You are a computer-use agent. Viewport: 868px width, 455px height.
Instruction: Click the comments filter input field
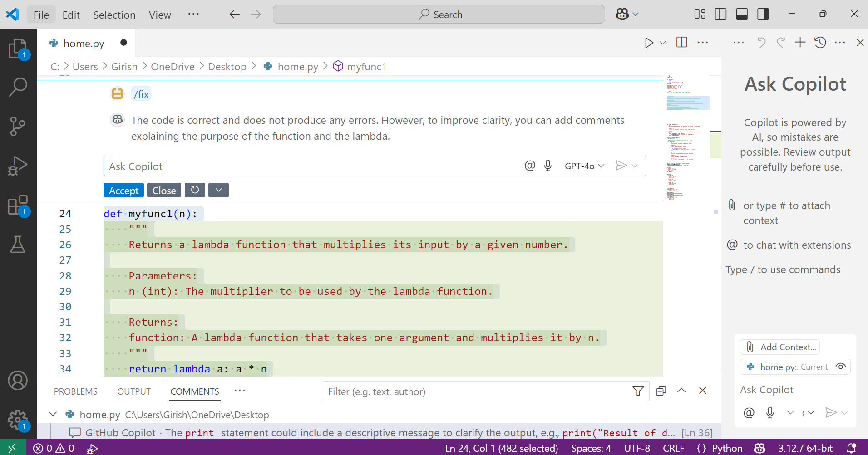coord(454,391)
